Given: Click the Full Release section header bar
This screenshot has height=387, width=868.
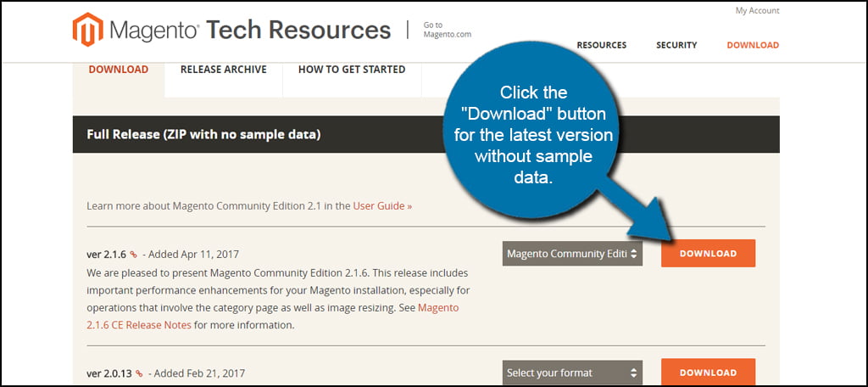Looking at the screenshot, I should coord(254,134).
